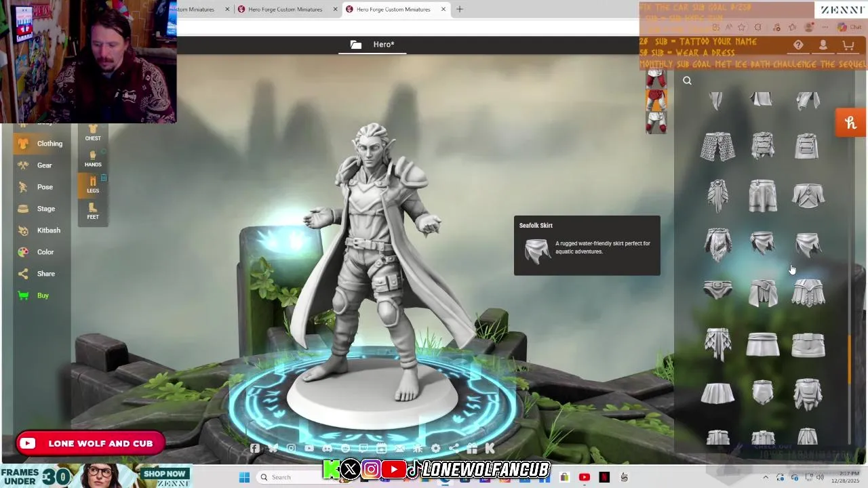Open the red YouTube taskbar icon
Viewport: 868px width, 488px height.
[585, 477]
